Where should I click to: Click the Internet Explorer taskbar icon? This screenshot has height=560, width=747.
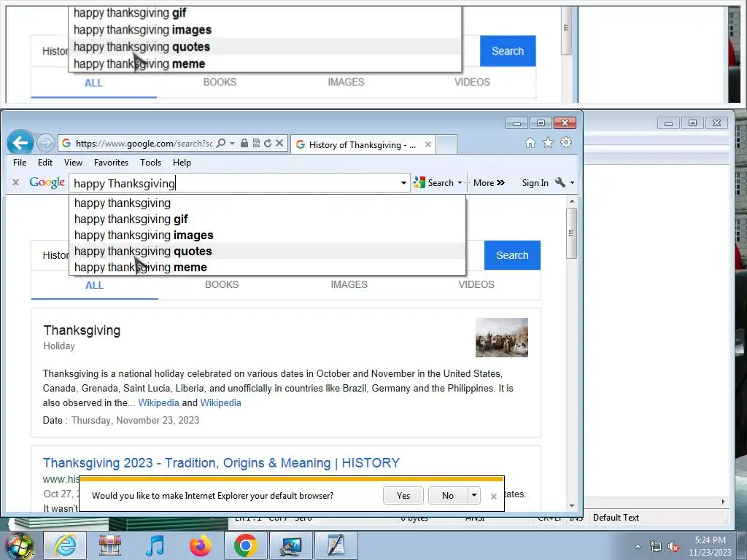click(65, 545)
